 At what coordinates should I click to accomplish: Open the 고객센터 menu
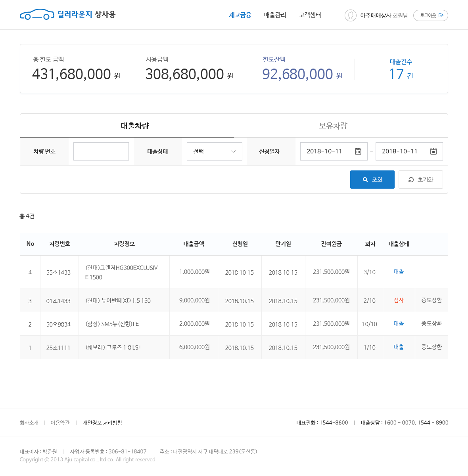click(310, 15)
